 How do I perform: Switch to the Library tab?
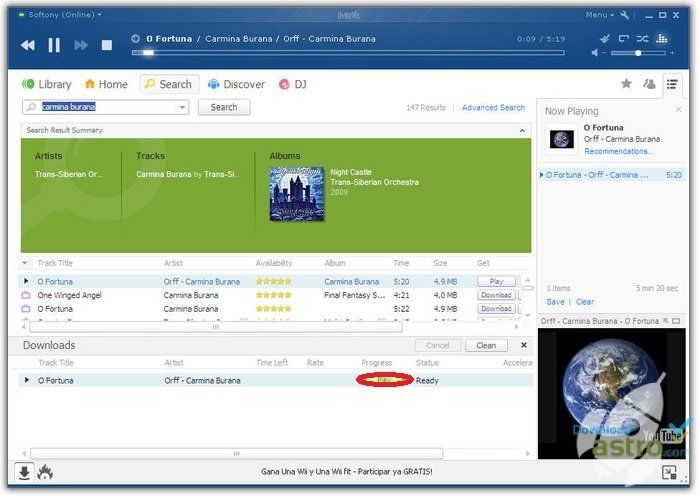coord(47,85)
